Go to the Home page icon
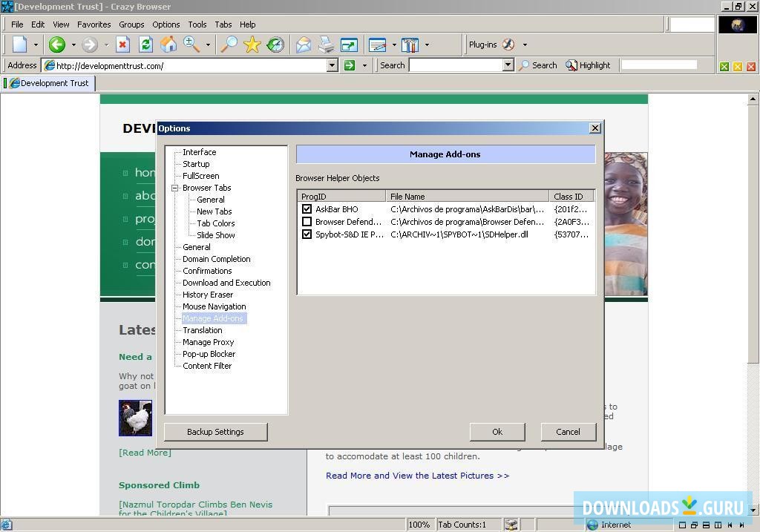 click(168, 45)
